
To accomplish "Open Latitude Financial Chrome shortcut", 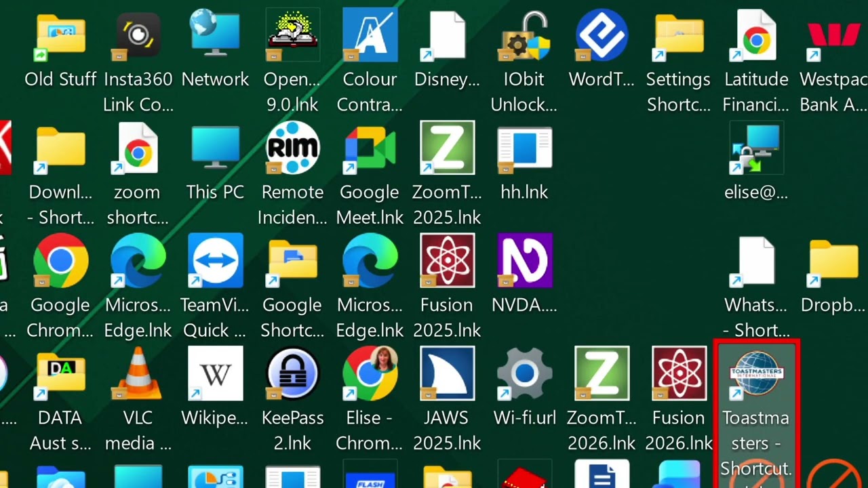I will point(756,35).
